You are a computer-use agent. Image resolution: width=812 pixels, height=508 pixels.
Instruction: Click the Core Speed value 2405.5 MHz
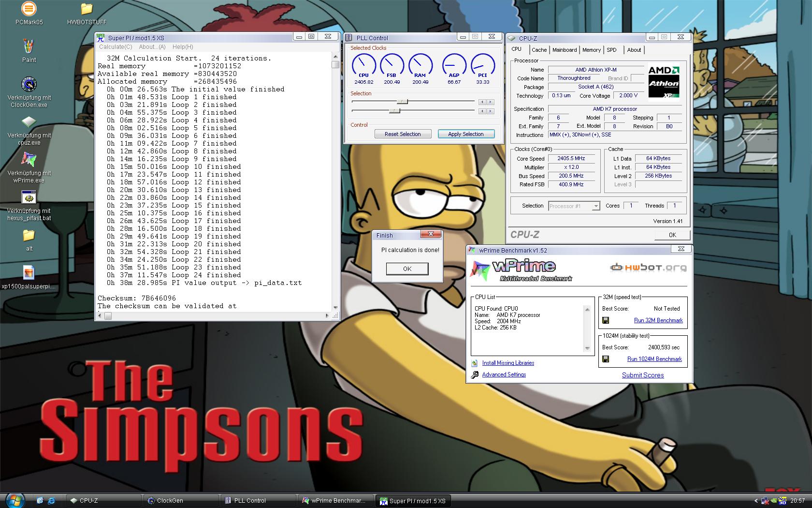[x=571, y=158]
